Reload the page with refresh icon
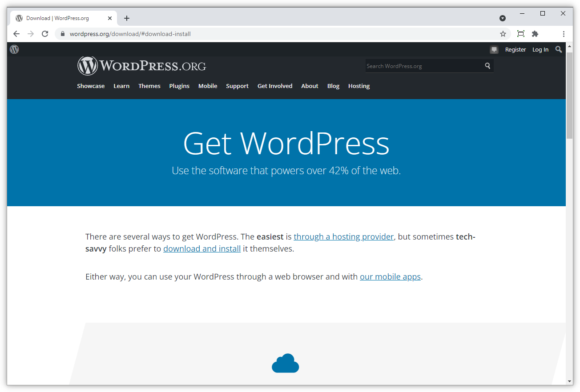 45,34
